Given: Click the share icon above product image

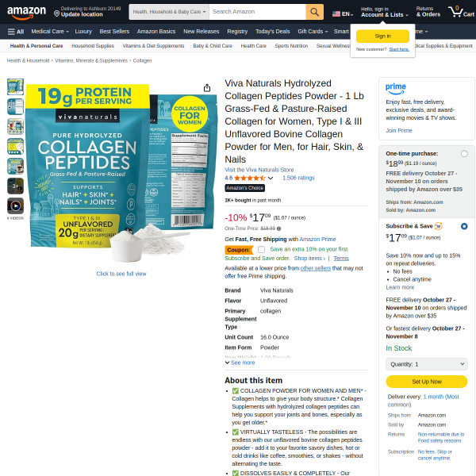Looking at the screenshot, I should click(x=207, y=88).
